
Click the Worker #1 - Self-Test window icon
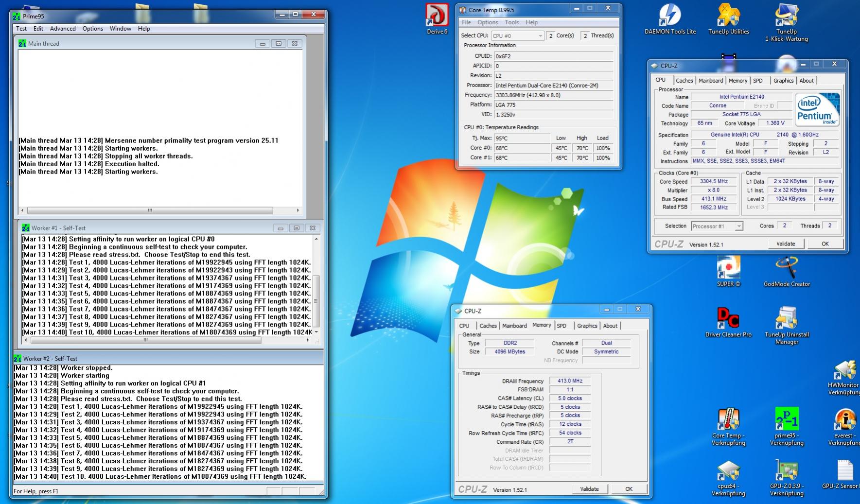tap(26, 228)
